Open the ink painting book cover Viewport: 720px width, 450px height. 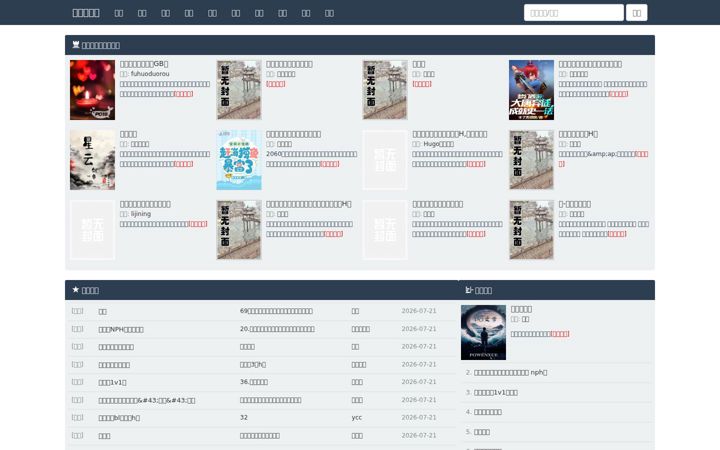(92, 160)
